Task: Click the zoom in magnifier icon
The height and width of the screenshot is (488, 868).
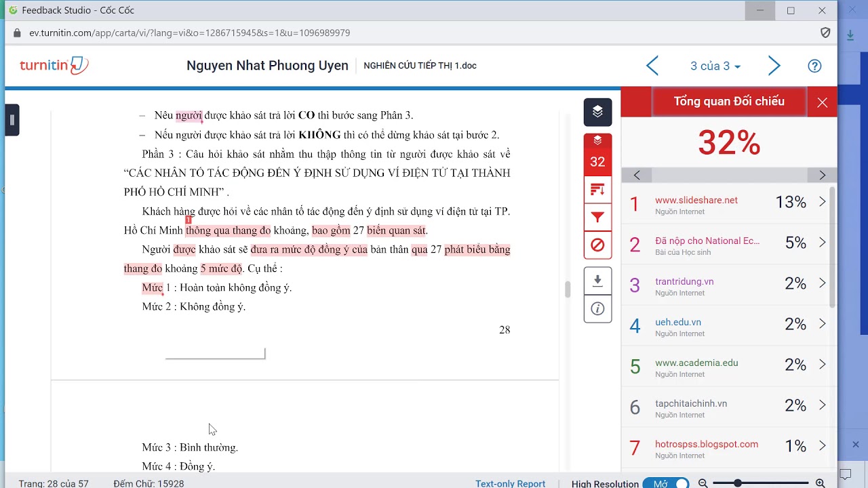Action: coord(821,483)
